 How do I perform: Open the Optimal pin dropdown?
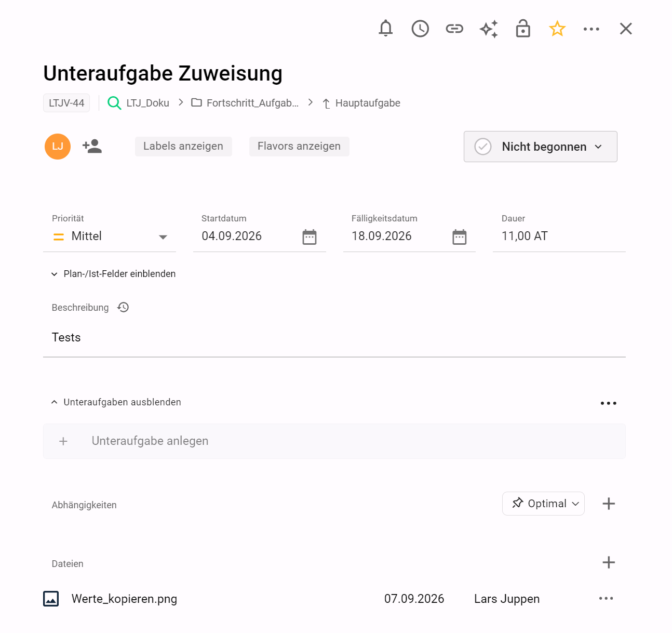point(543,504)
